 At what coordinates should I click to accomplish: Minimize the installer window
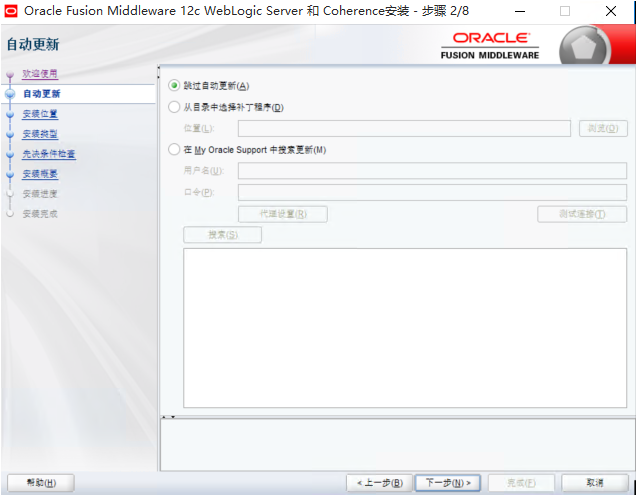[x=520, y=11]
